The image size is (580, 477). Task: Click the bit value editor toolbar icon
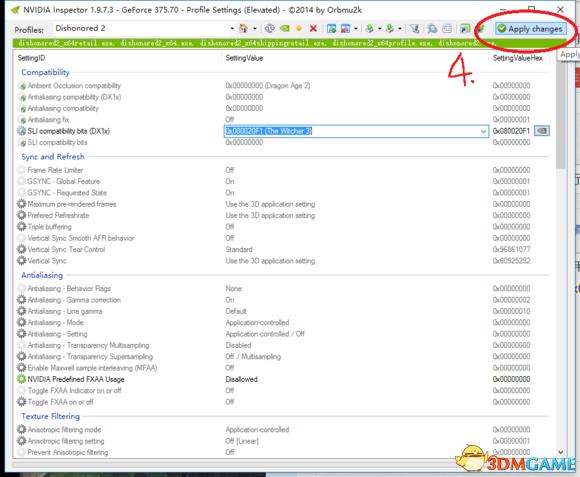click(447, 28)
